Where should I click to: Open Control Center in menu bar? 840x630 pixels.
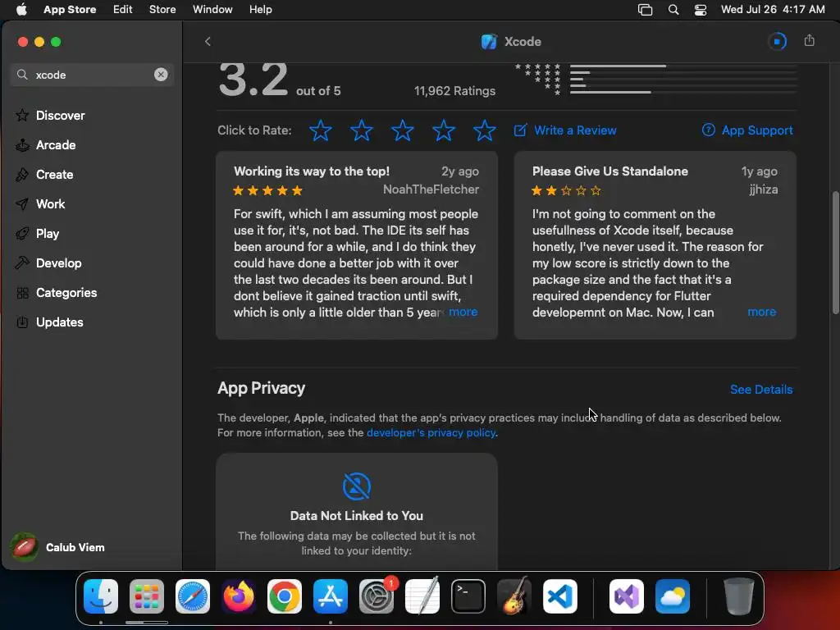(701, 10)
